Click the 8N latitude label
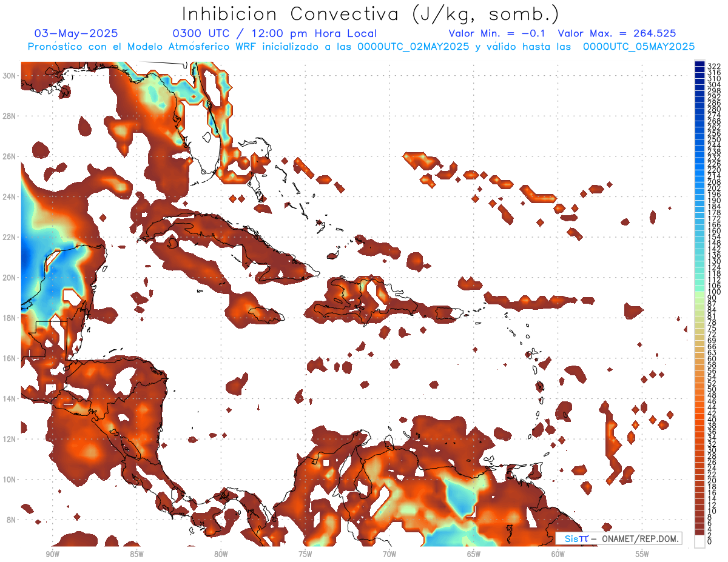The width and height of the screenshot is (728, 562). pyautogui.click(x=12, y=520)
